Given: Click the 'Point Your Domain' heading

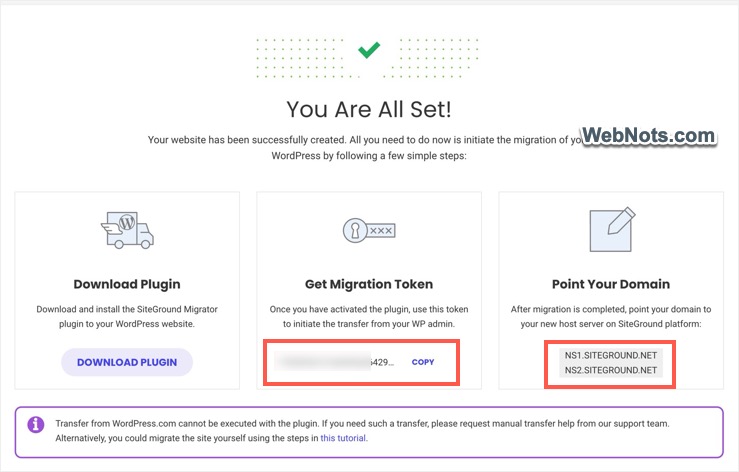Looking at the screenshot, I should (x=609, y=284).
